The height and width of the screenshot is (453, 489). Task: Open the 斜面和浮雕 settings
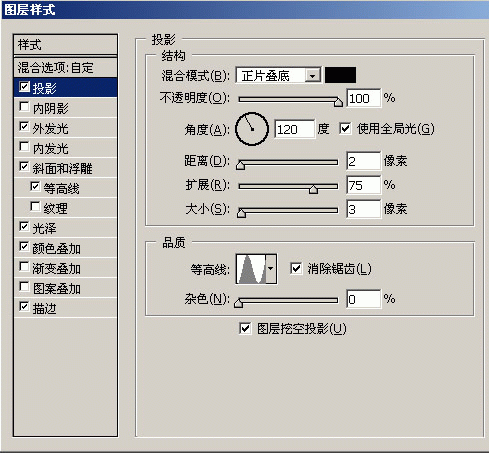coord(65,168)
